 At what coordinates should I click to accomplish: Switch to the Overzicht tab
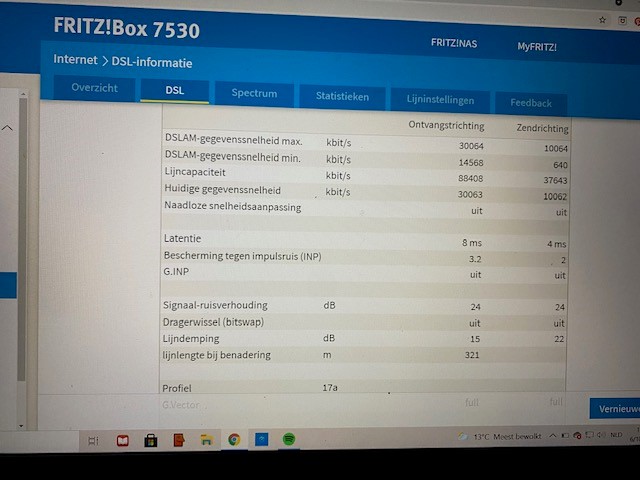pyautogui.click(x=94, y=88)
